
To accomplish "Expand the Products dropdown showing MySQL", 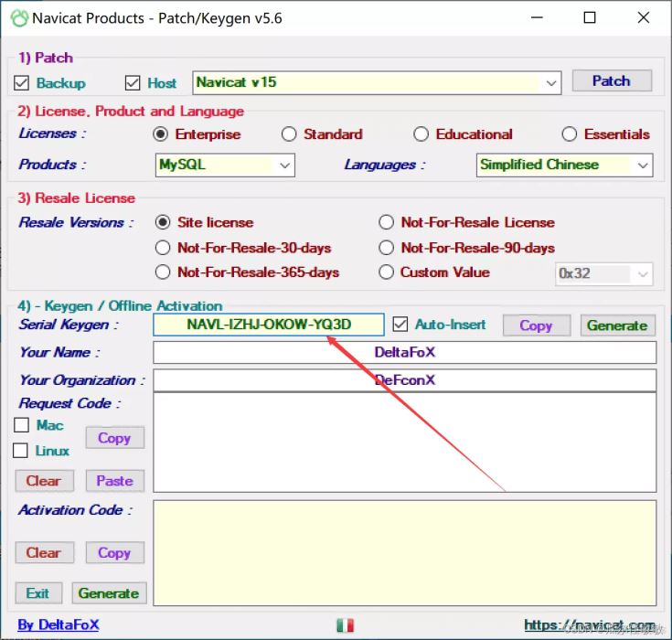I will coord(284,165).
